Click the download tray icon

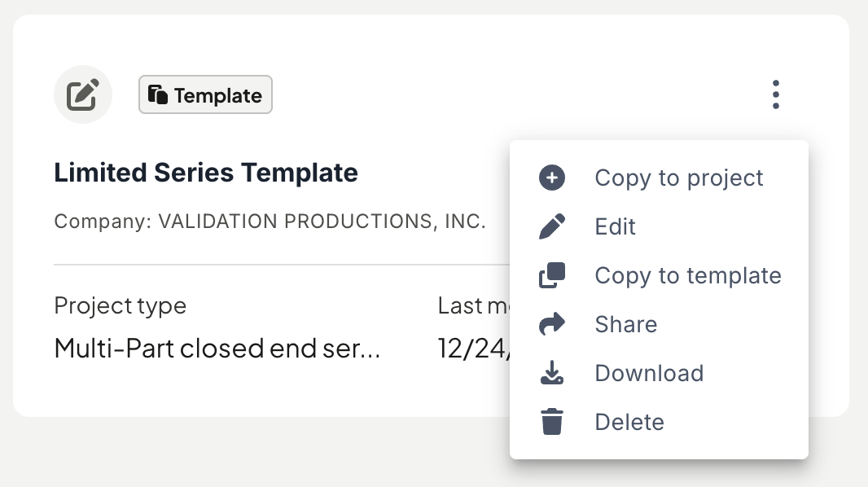click(x=552, y=372)
